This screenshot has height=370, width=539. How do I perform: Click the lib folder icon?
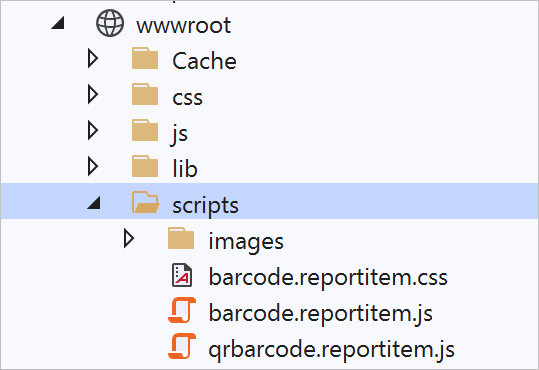tap(145, 166)
